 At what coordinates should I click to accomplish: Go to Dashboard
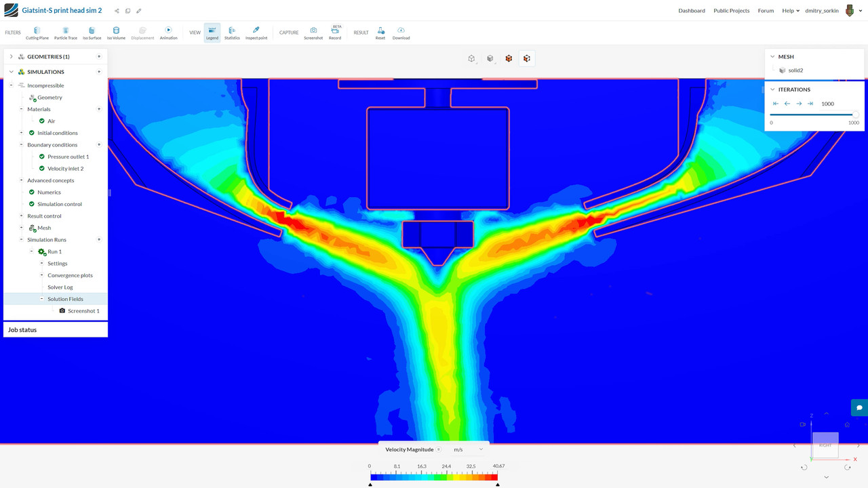pyautogui.click(x=692, y=11)
